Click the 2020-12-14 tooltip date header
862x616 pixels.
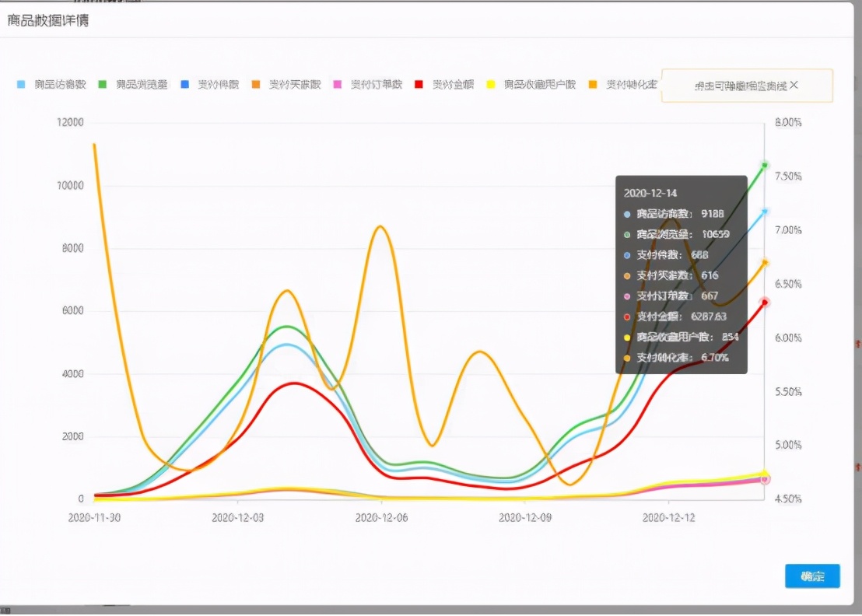(650, 193)
